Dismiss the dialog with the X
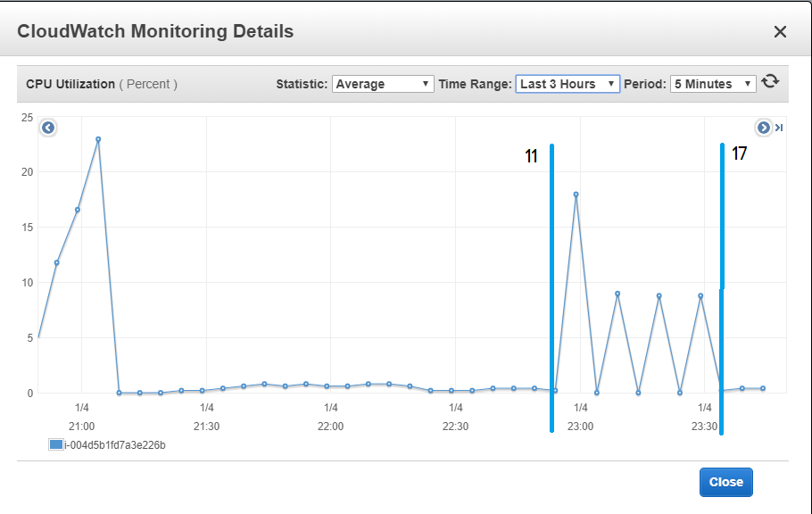 click(x=780, y=31)
